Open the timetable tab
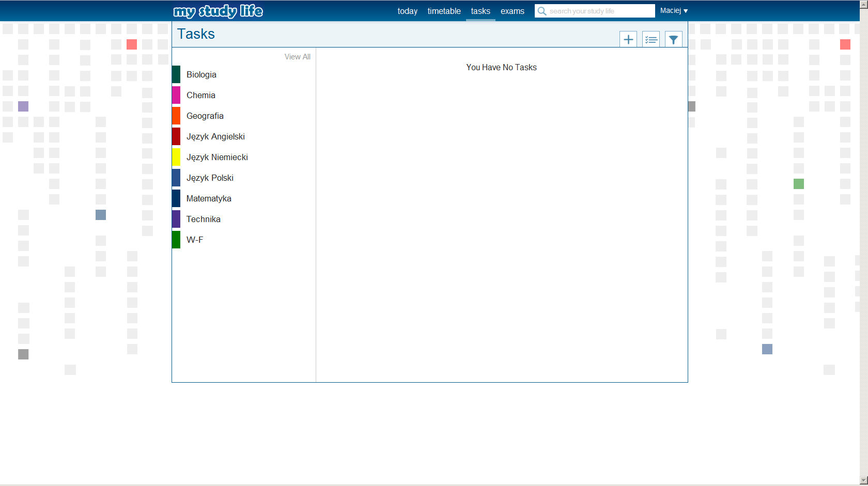This screenshot has width=868, height=486. 444,11
